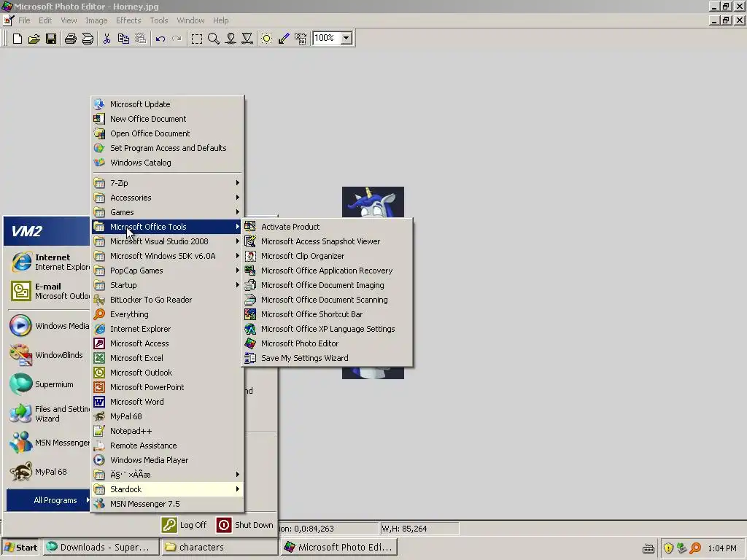This screenshot has width=747, height=560.
Task: Click the Save floppy disk icon
Action: (x=51, y=39)
